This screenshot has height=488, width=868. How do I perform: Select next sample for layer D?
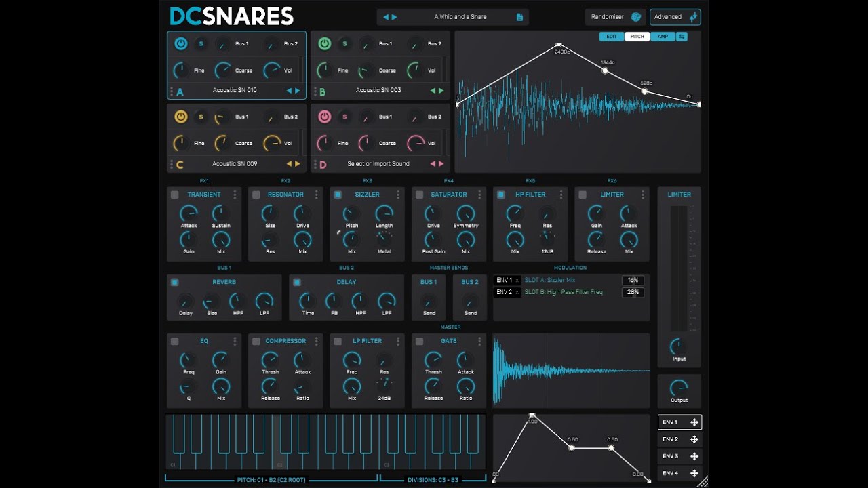pos(441,163)
